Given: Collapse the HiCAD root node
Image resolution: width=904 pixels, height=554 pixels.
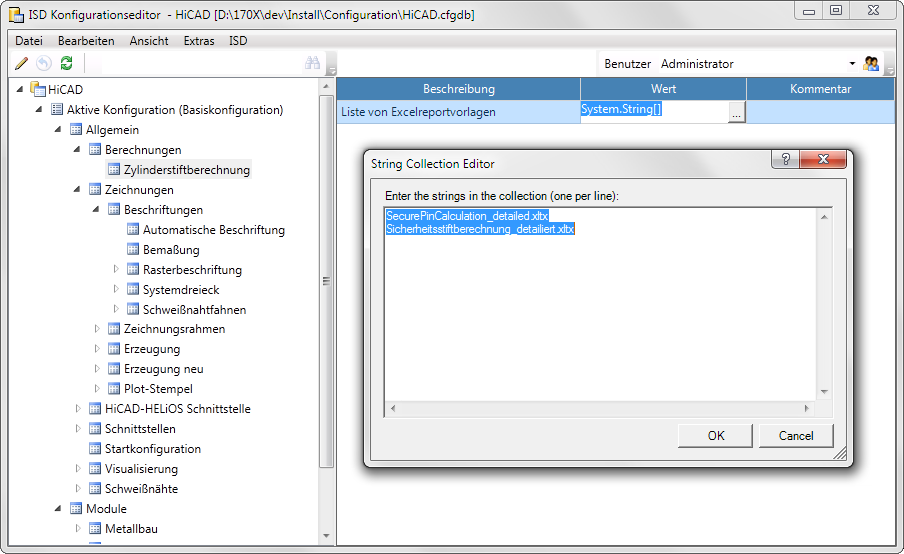Looking at the screenshot, I should (x=20, y=89).
